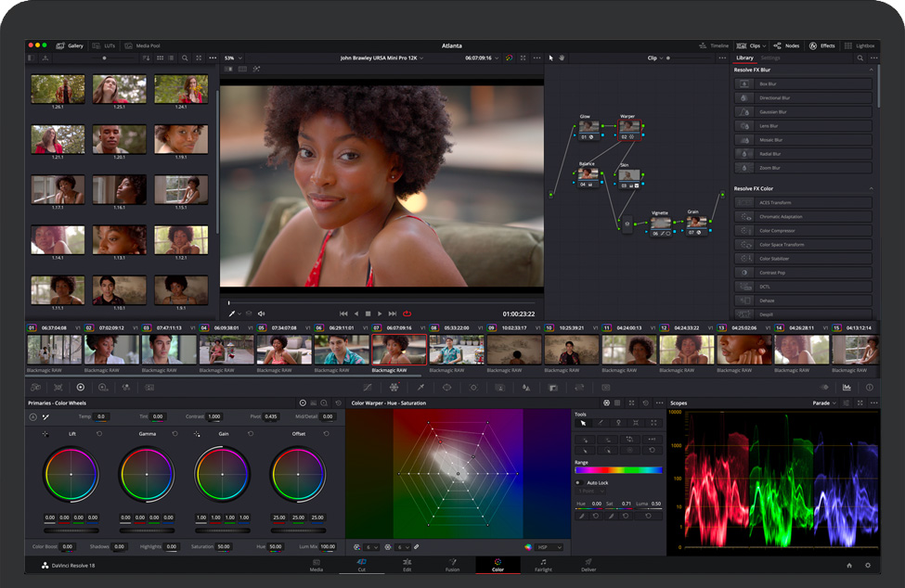Switch to the Settings tab
This screenshot has height=588, width=905.
[770, 58]
